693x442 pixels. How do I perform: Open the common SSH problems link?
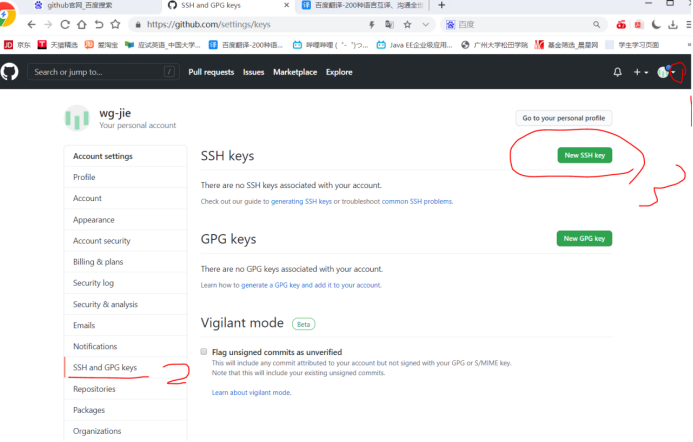click(x=417, y=201)
